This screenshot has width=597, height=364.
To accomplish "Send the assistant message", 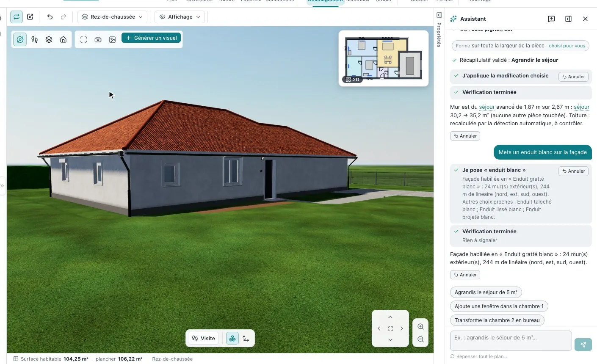I will (583, 345).
